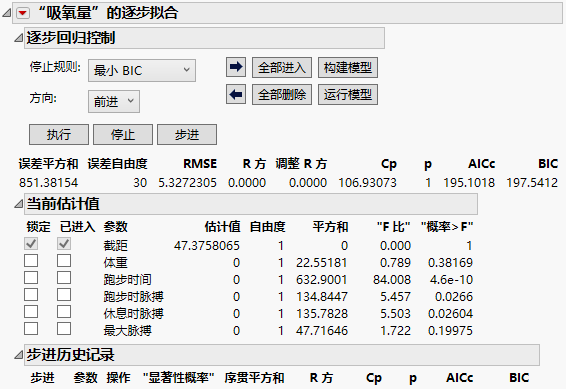This screenshot has width=566, height=389.
Task: Click the 体重 probability 0.38169
Action: [x=450, y=263]
